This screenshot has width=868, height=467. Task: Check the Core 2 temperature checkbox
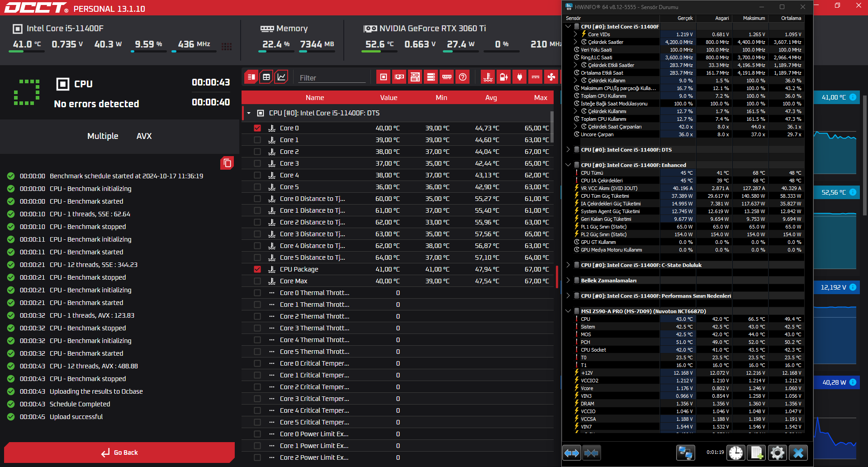click(x=257, y=152)
